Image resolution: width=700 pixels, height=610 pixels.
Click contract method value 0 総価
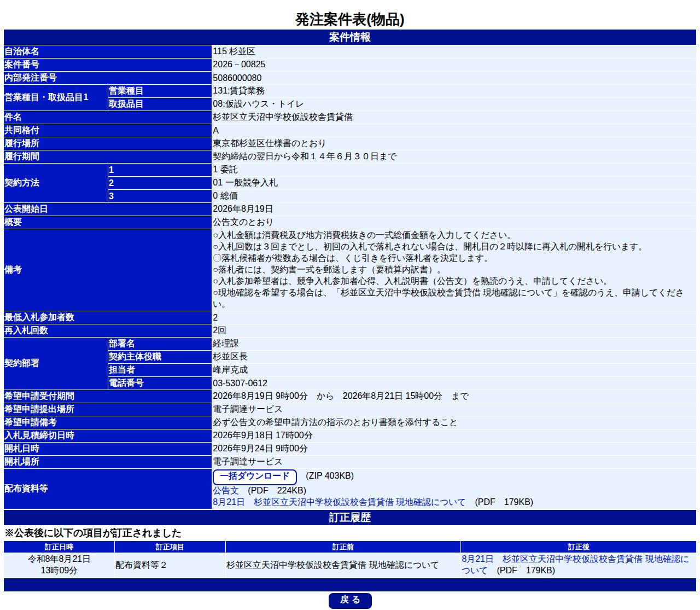[x=225, y=196]
